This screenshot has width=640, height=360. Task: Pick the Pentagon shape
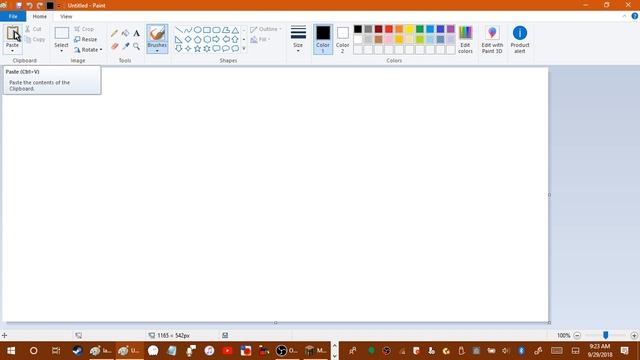198,40
